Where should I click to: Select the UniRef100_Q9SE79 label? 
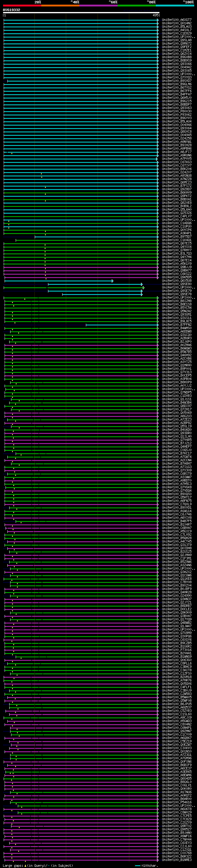coord(177,291)
